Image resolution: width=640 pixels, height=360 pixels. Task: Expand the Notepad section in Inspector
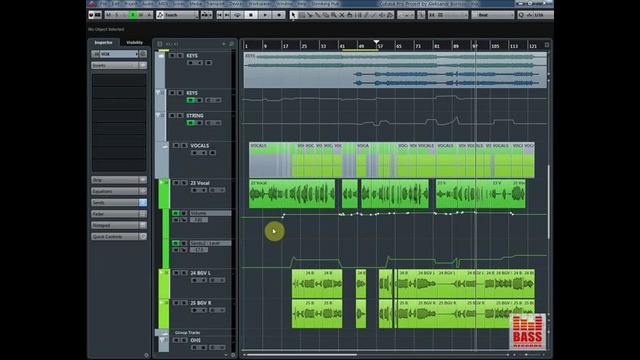click(x=115, y=225)
